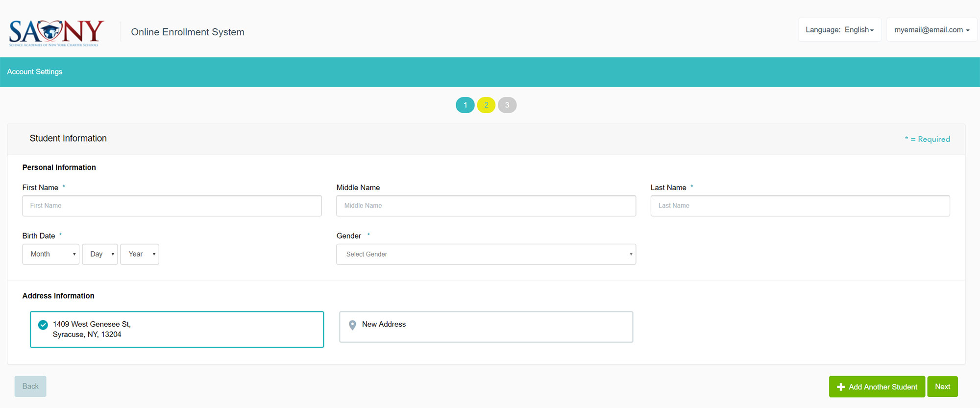Screen dimensions: 980x408
Task: Click the yellow step 2 indicator
Action: (486, 105)
